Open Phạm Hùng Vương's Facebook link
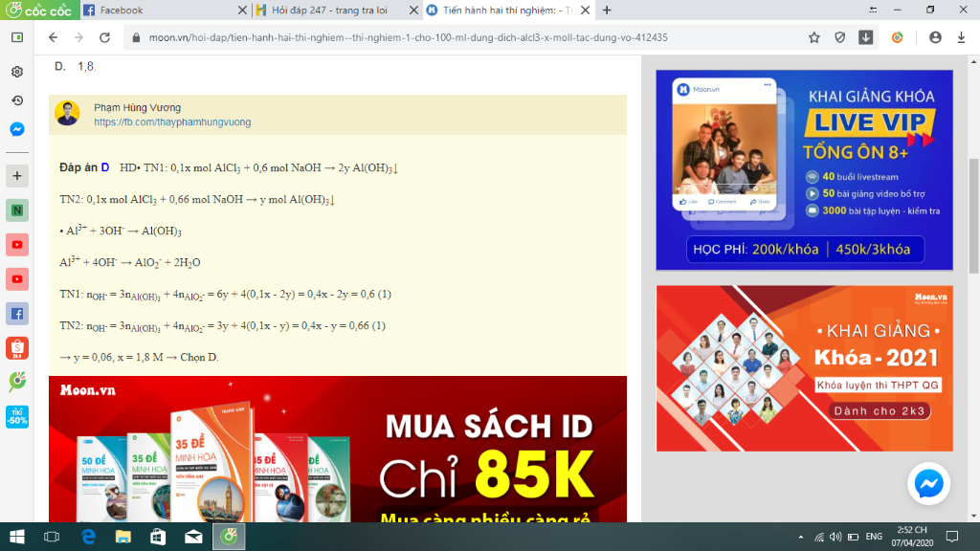 pyautogui.click(x=172, y=121)
